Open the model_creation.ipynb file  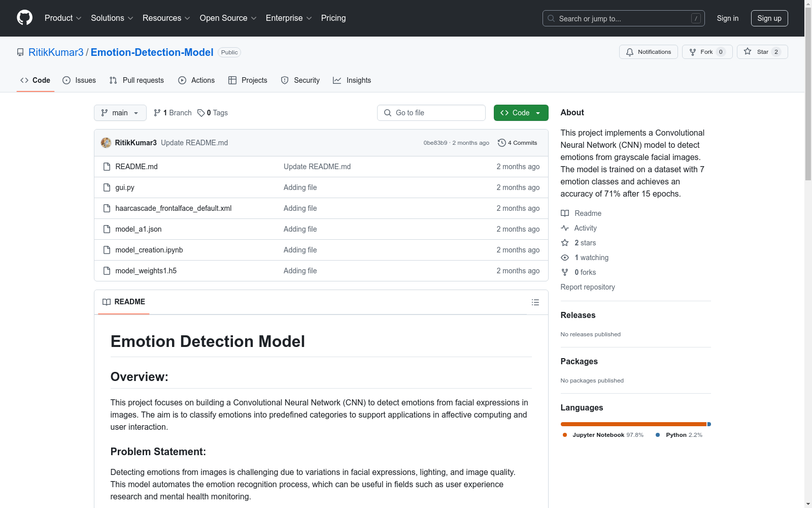(149, 250)
